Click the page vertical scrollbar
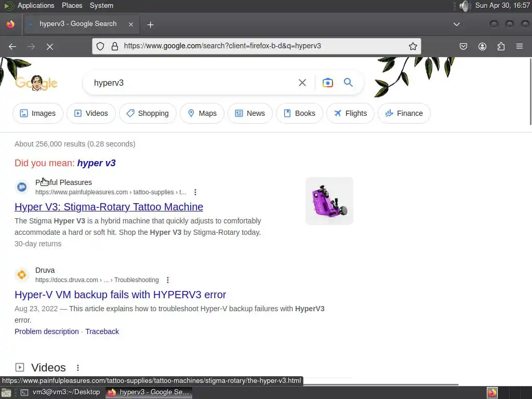The height and width of the screenshot is (399, 532). click(x=530, y=91)
